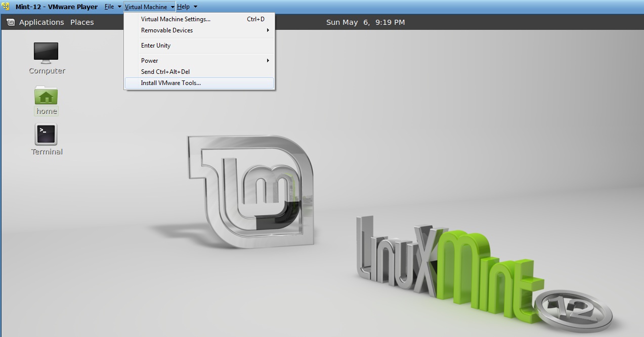Open the Applications menu
Screen dimensions: 644x337
(x=41, y=22)
